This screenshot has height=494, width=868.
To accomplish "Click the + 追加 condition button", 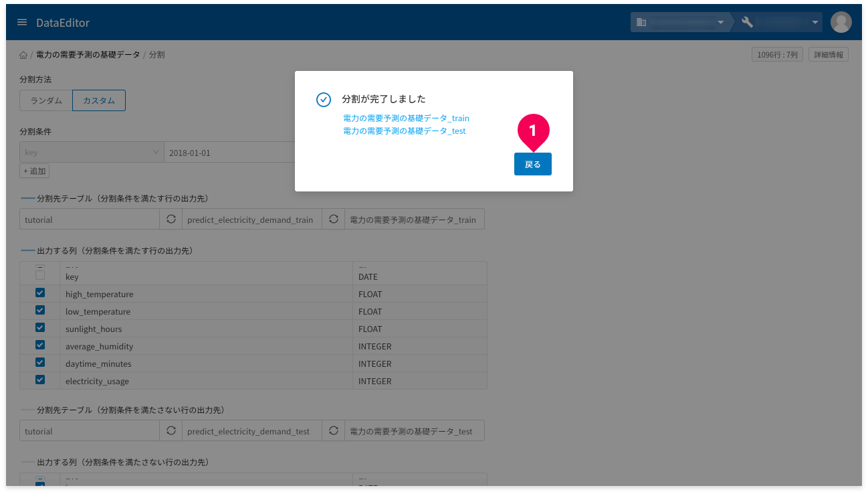I will click(35, 171).
